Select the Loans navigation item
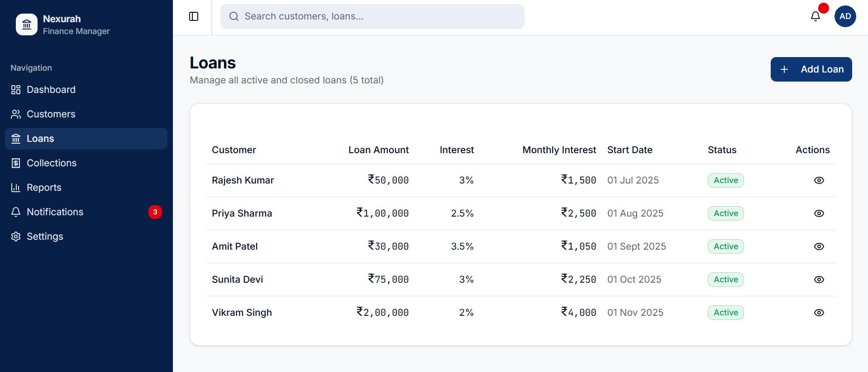 point(86,139)
